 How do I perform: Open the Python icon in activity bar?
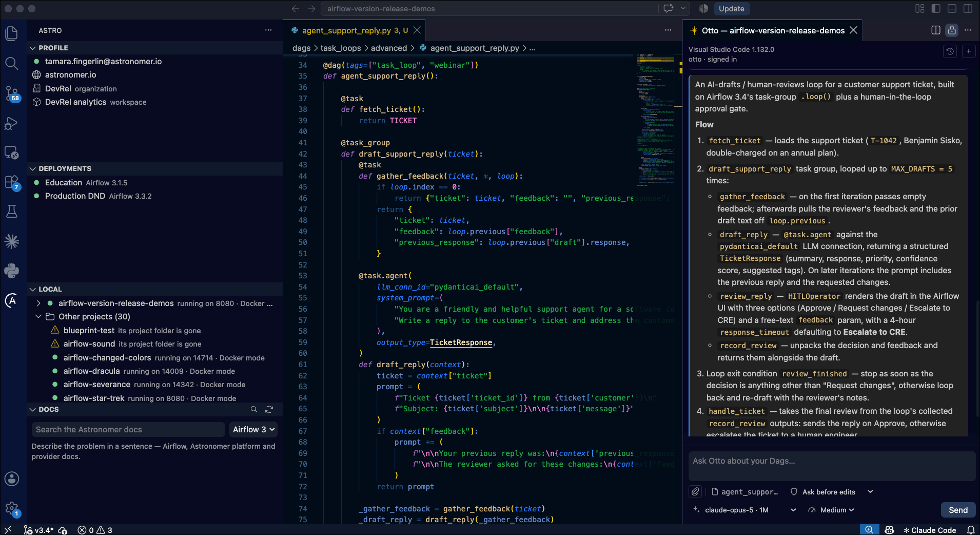pyautogui.click(x=11, y=271)
